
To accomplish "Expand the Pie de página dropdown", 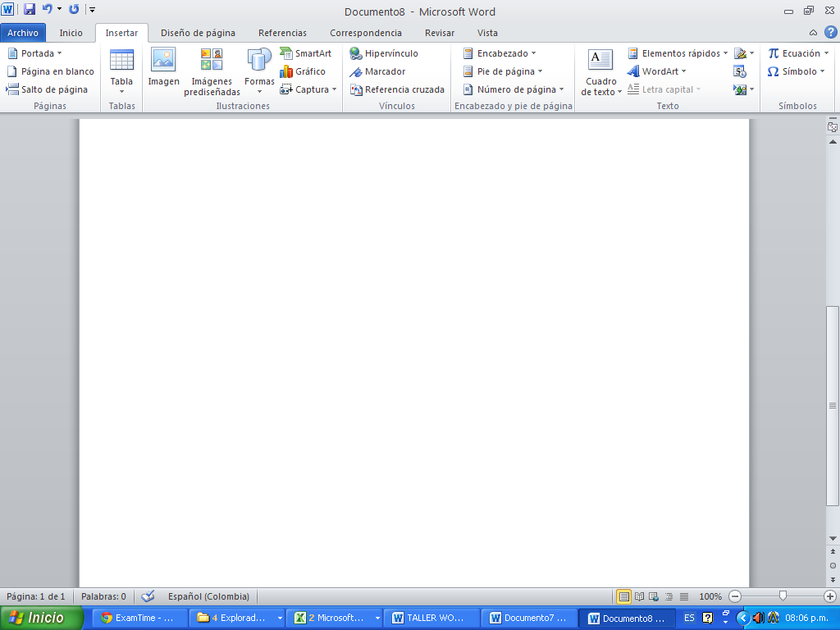I will (540, 71).
